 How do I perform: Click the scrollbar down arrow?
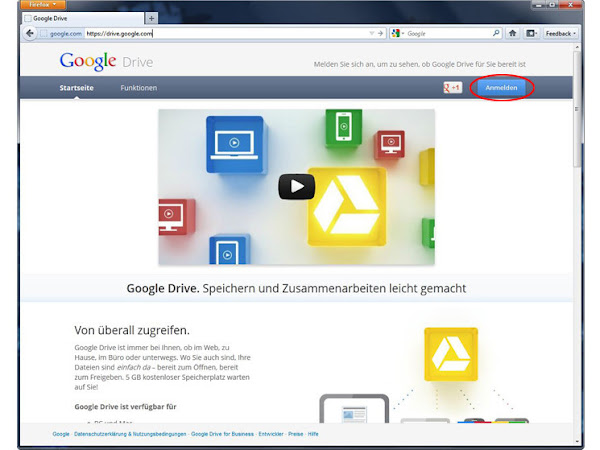coord(577,442)
